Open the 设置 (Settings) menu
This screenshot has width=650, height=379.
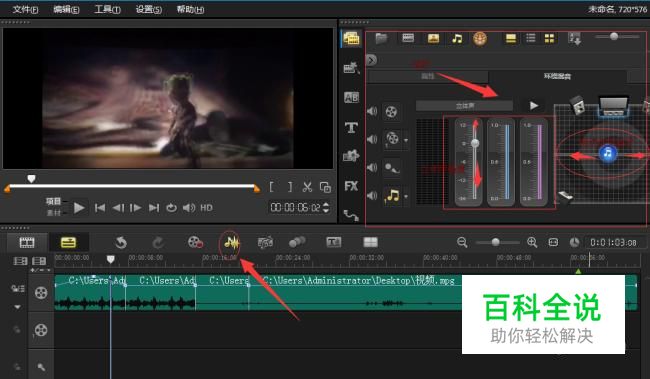[x=148, y=9]
